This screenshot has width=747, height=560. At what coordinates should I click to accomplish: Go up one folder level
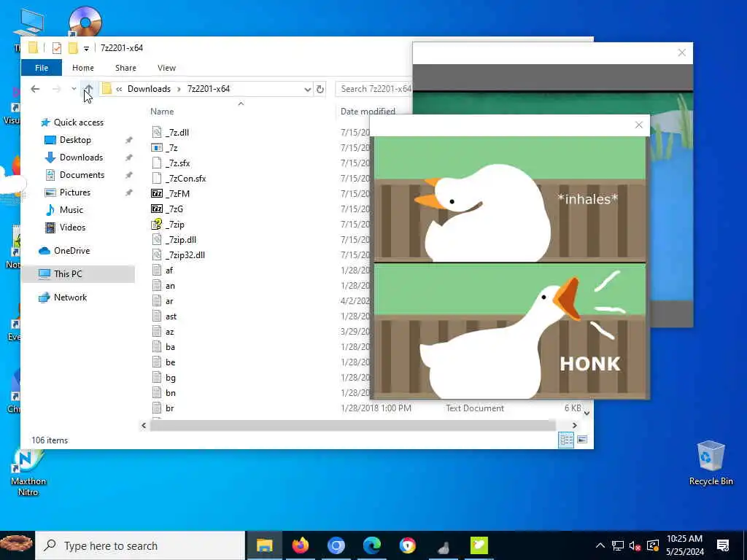(88, 89)
